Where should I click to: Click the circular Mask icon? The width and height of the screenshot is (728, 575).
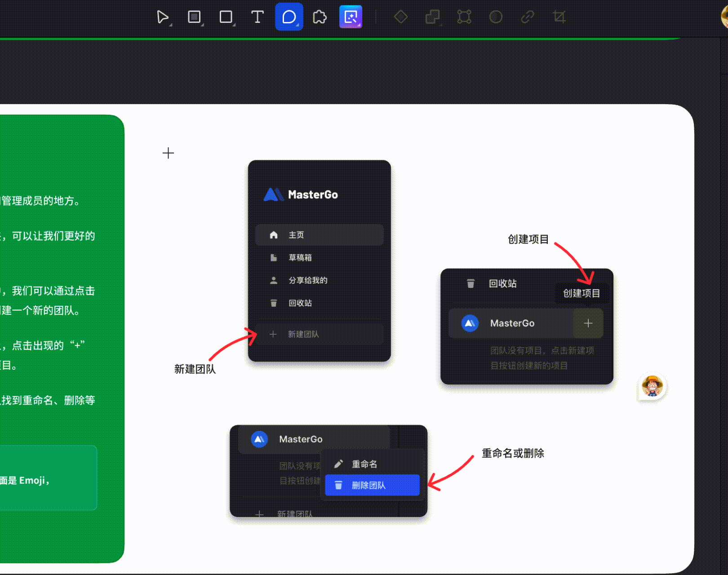click(496, 17)
